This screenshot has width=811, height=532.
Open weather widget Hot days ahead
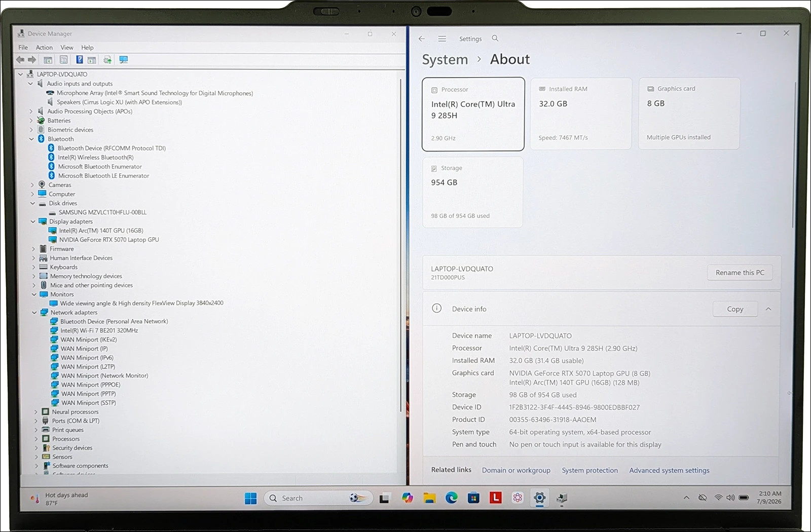tap(59, 499)
